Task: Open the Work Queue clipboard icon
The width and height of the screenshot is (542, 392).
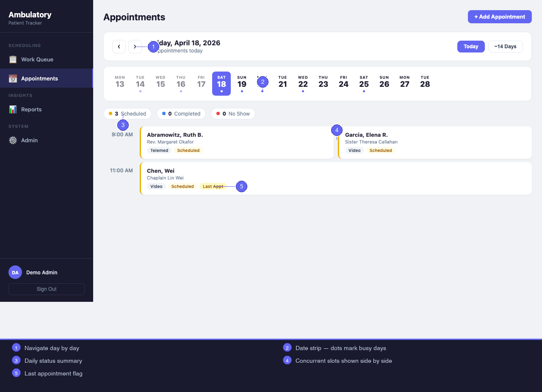Action: (13, 59)
